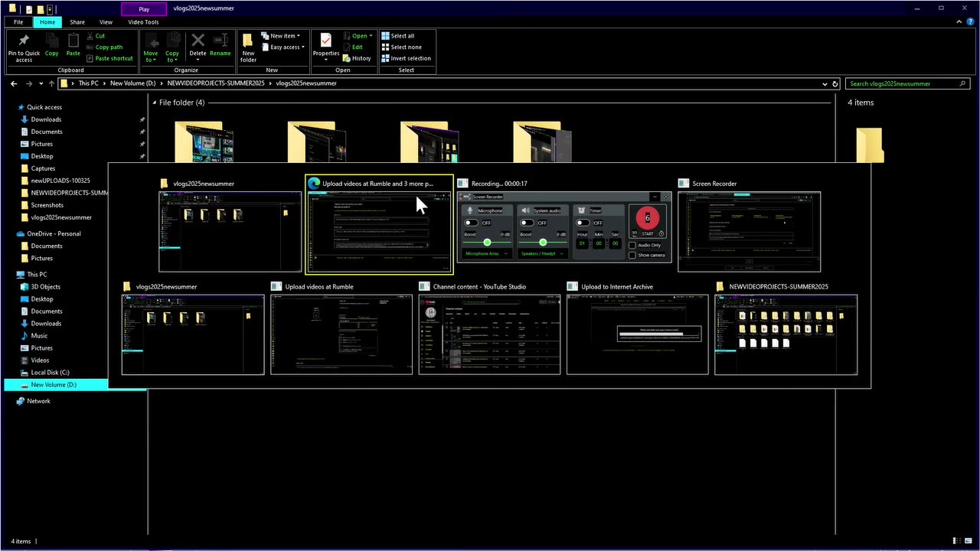Go back with the Back arrow

click(x=14, y=83)
